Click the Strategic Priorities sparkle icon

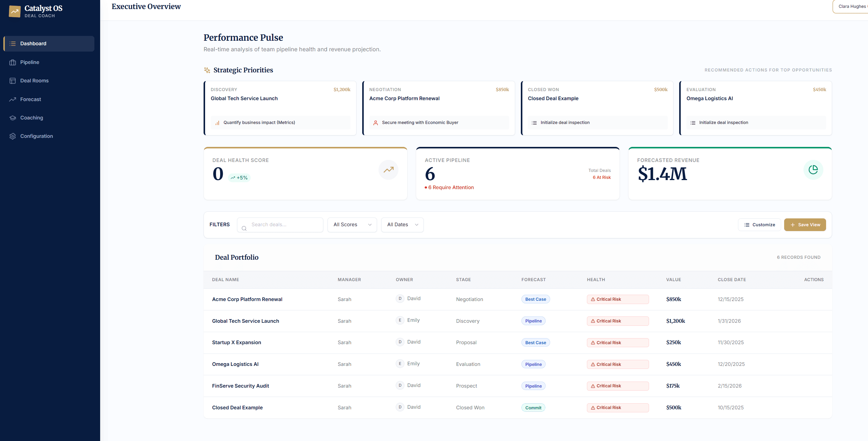(x=207, y=70)
